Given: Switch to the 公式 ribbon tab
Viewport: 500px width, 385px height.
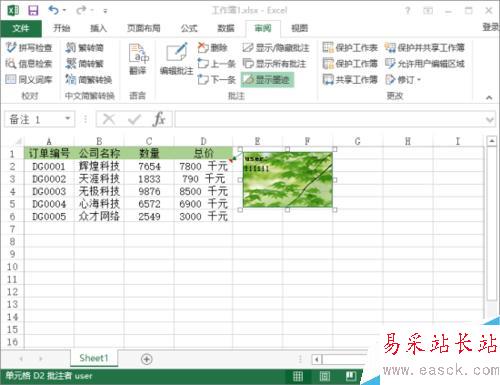Looking at the screenshot, I should 189,28.
